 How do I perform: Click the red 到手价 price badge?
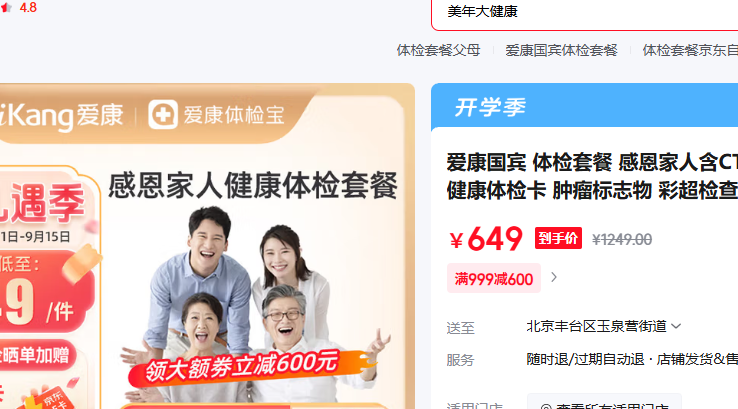[x=558, y=238]
